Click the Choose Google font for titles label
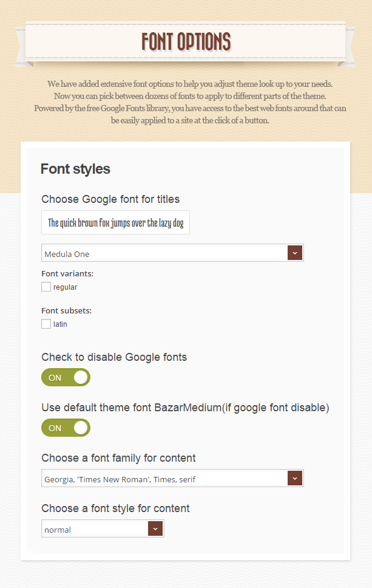 click(x=110, y=199)
